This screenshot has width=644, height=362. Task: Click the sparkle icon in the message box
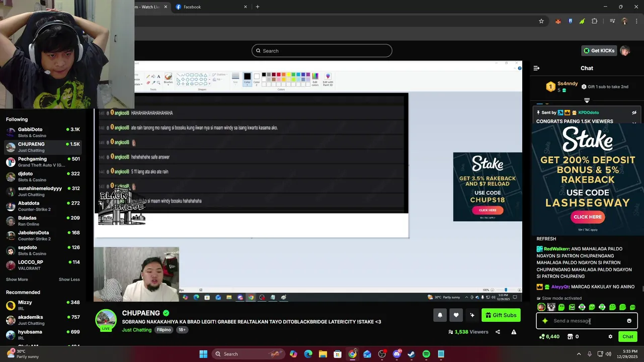(x=545, y=321)
